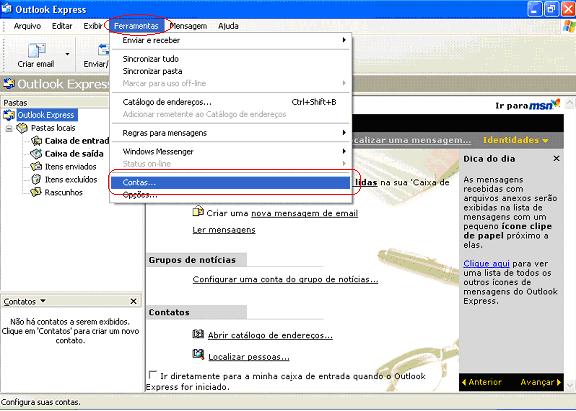
Task: Click the nova mensagem de email link
Action: coord(305,213)
